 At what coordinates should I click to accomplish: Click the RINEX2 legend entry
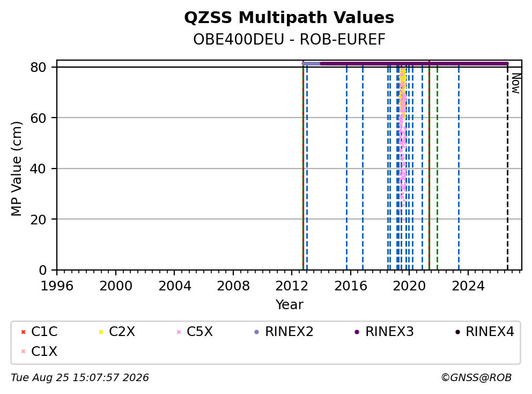(284, 332)
